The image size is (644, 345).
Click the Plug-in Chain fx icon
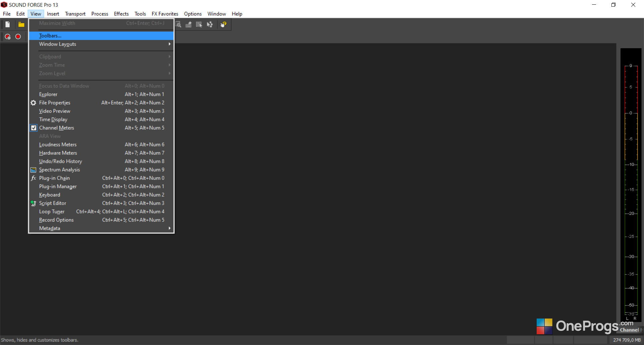pos(34,178)
